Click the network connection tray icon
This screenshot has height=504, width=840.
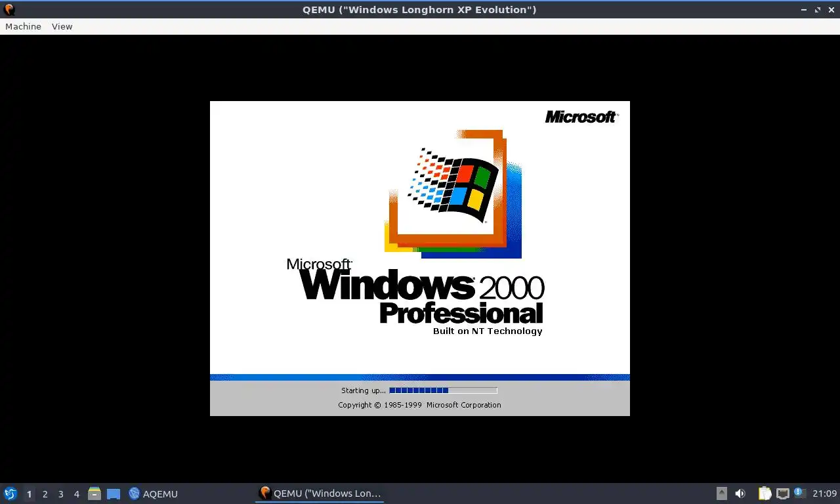[x=782, y=493]
